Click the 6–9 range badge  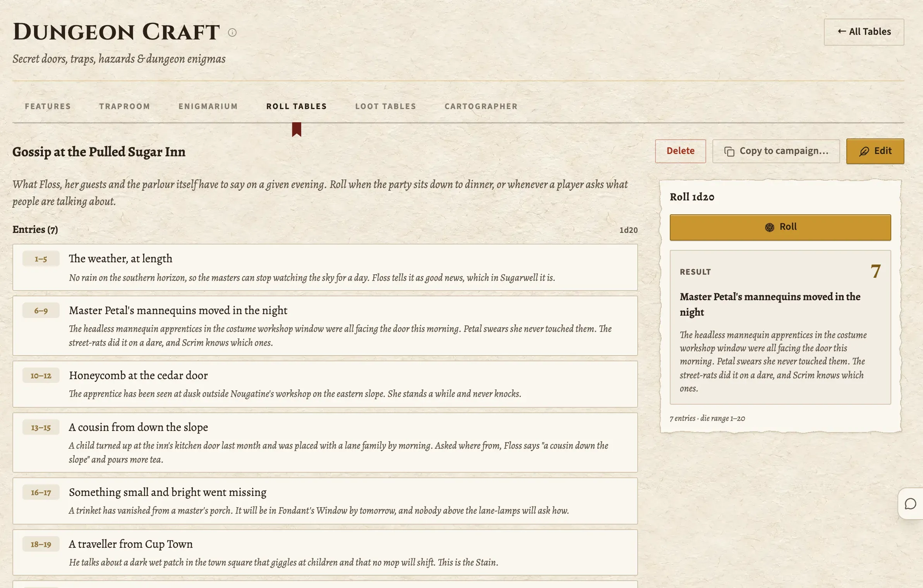point(41,311)
